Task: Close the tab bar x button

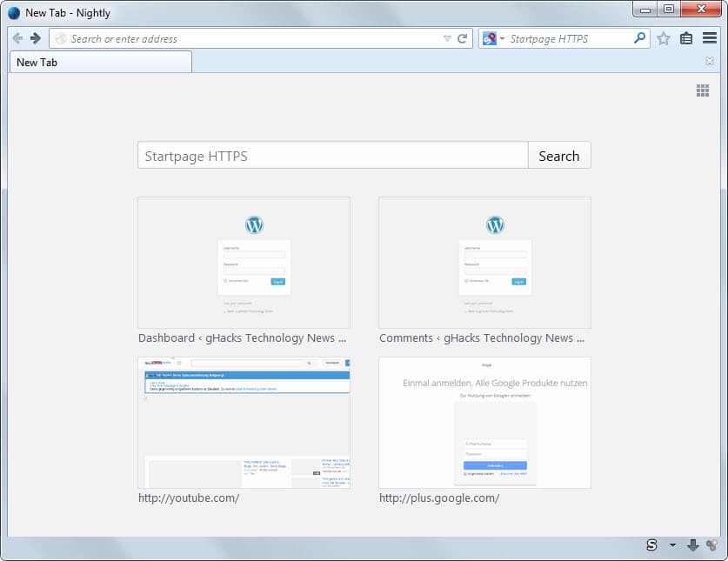Action: click(710, 61)
